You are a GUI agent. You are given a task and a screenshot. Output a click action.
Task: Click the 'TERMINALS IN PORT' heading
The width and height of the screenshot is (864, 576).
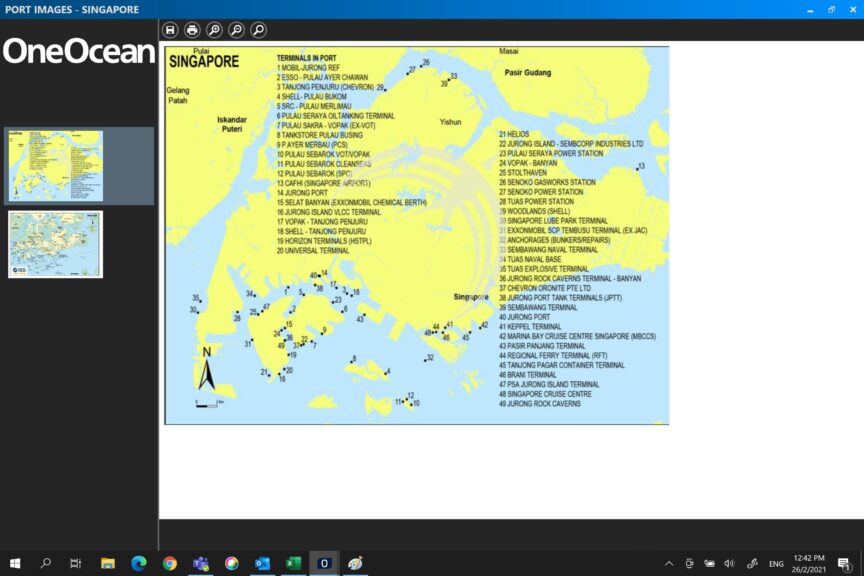click(x=306, y=58)
